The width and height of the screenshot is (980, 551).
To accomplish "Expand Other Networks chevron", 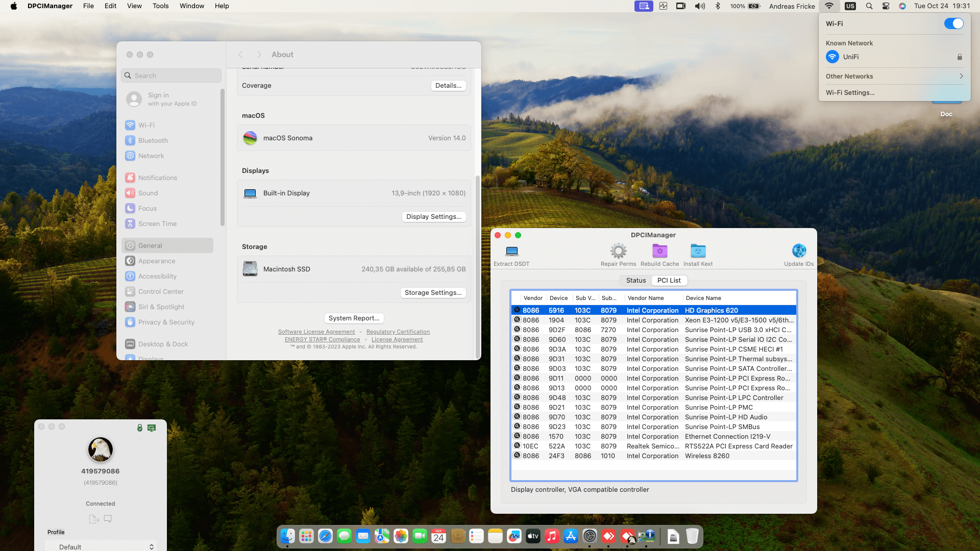I will [961, 76].
